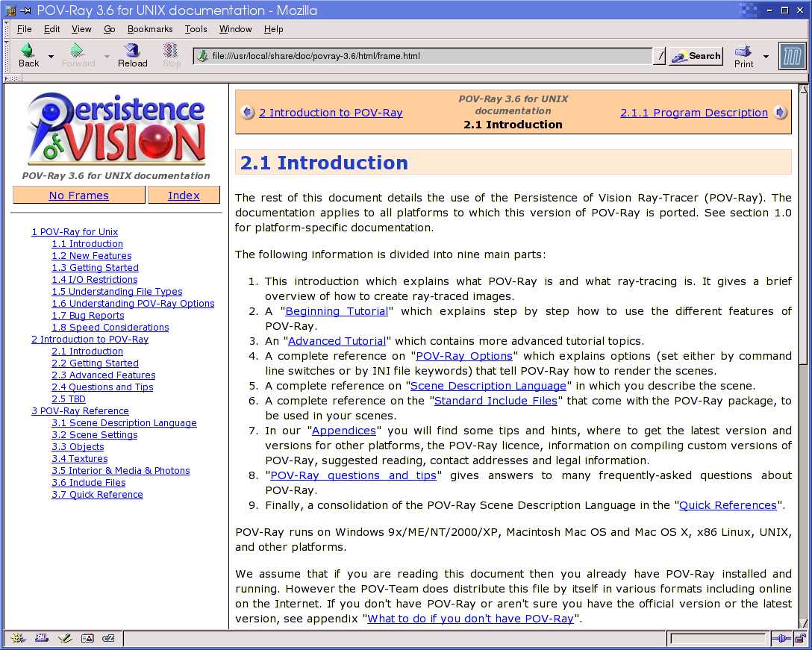Click the window menu icon in title bar
Screen dimensions: 812x650
coord(10,10)
